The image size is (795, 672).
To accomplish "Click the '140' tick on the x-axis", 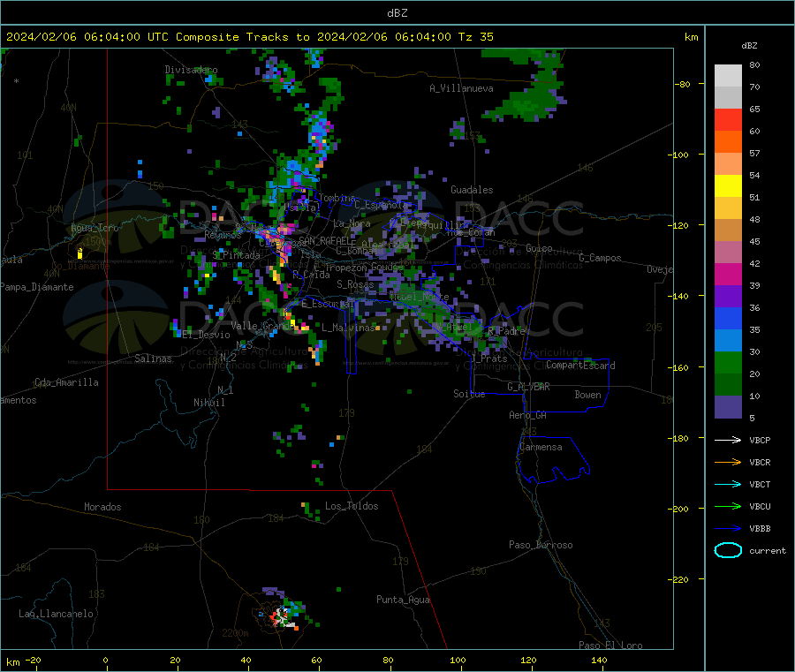I will [599, 660].
